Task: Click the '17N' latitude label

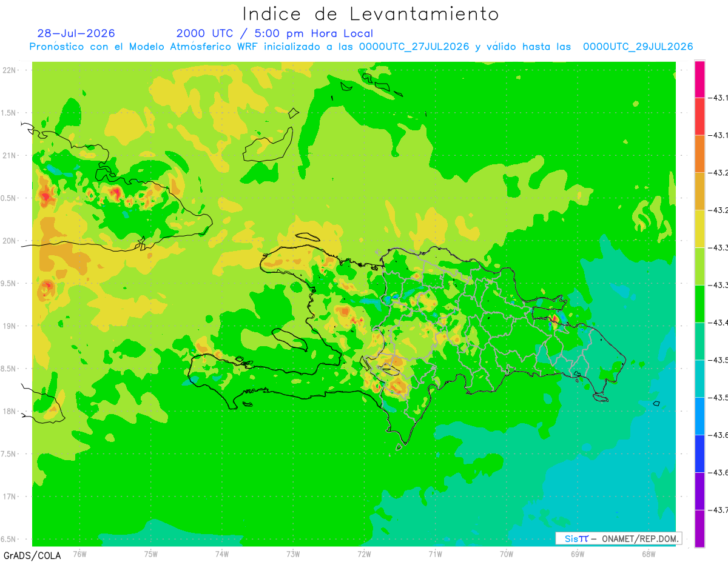Action: [x=10, y=497]
